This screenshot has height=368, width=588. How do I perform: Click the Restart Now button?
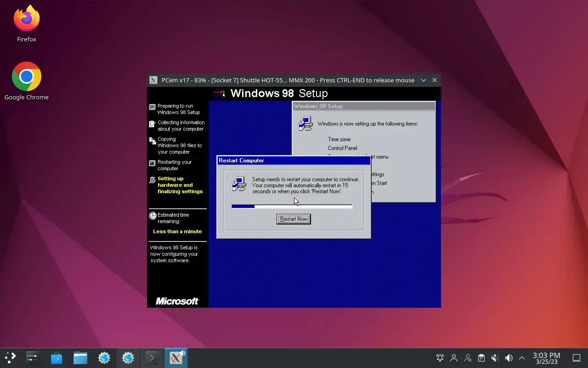pyautogui.click(x=294, y=219)
